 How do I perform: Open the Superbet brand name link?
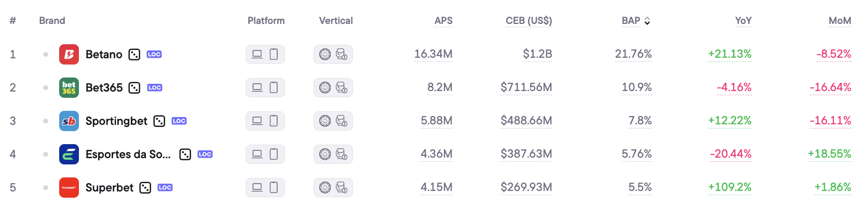point(110,187)
